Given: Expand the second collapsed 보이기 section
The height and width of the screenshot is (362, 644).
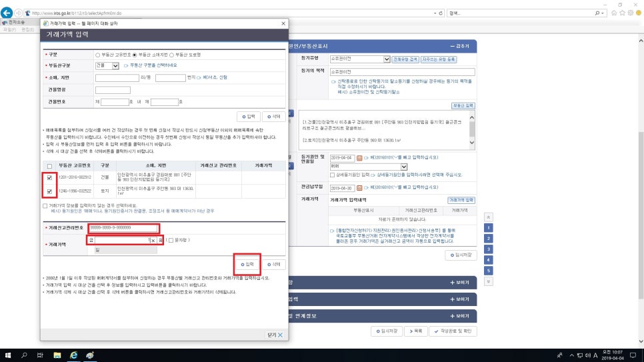Looking at the screenshot, I should pyautogui.click(x=459, y=299).
